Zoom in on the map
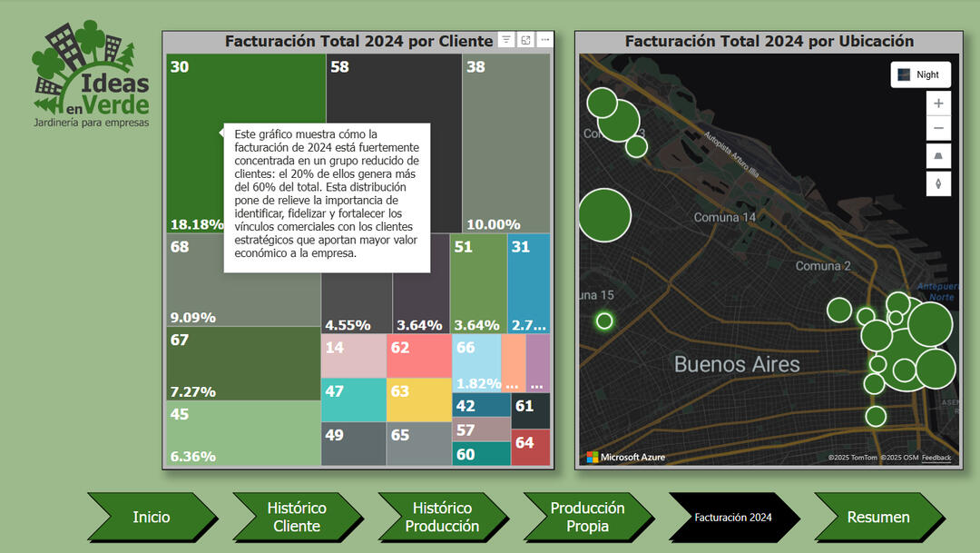Image resolution: width=980 pixels, height=553 pixels. [938, 104]
